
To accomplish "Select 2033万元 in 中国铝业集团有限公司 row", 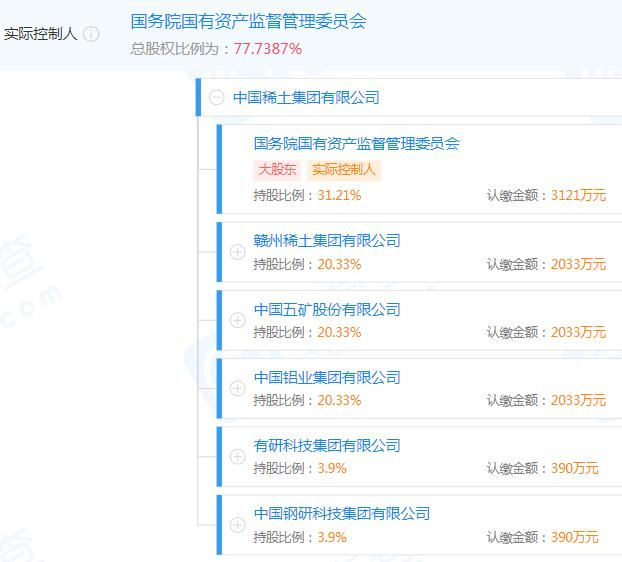I will 578,400.
